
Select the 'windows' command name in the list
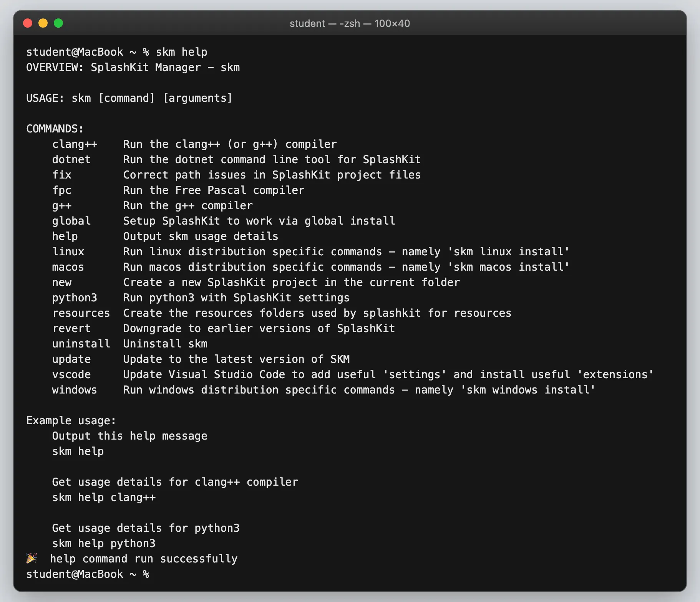75,390
